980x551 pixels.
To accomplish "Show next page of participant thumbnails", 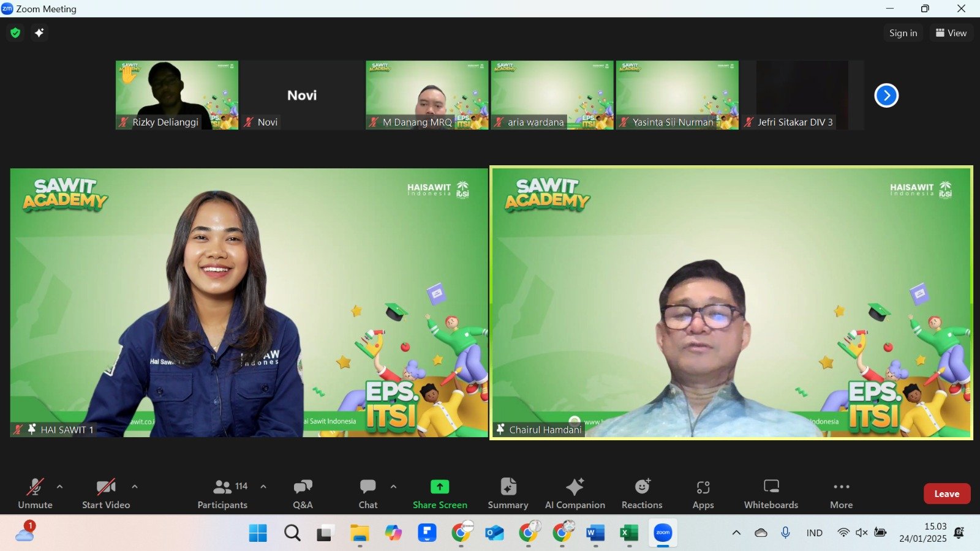I will (886, 95).
